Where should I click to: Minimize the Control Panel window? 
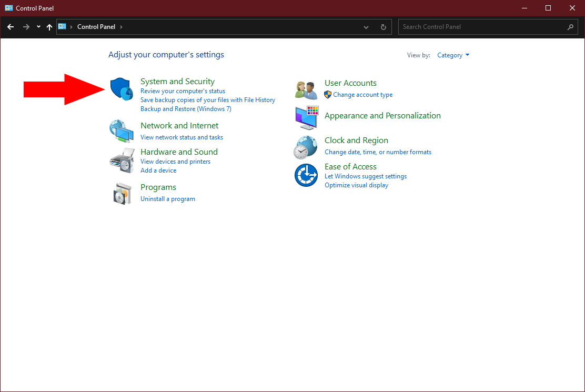pos(524,8)
